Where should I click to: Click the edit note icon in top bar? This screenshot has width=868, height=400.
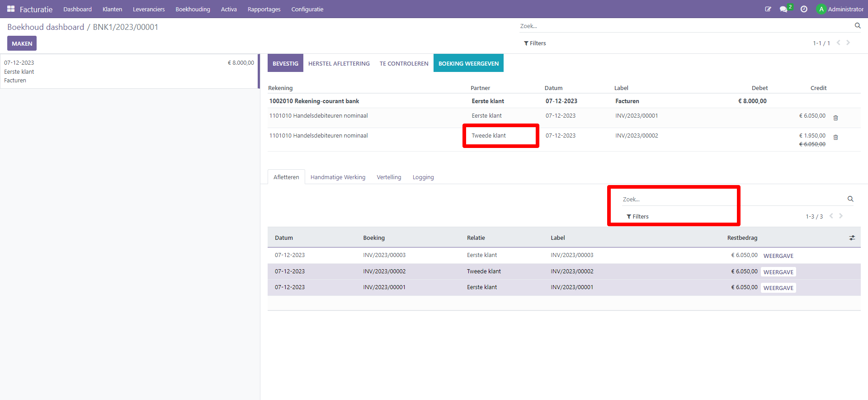(x=768, y=9)
